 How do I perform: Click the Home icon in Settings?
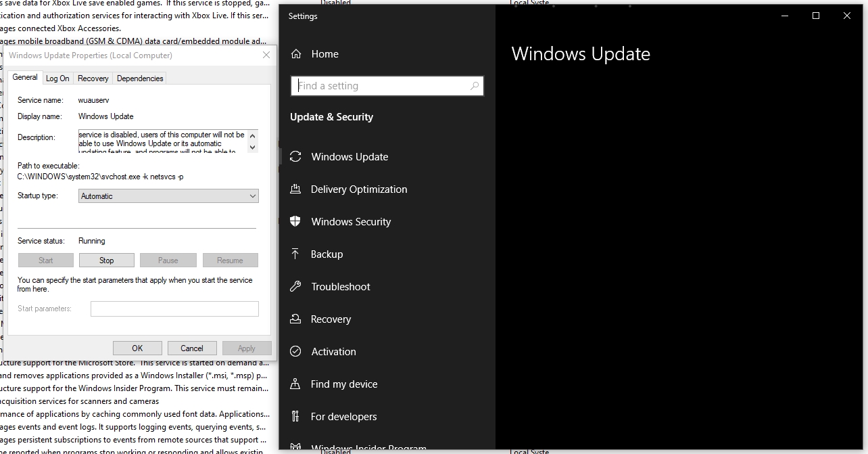pyautogui.click(x=296, y=54)
